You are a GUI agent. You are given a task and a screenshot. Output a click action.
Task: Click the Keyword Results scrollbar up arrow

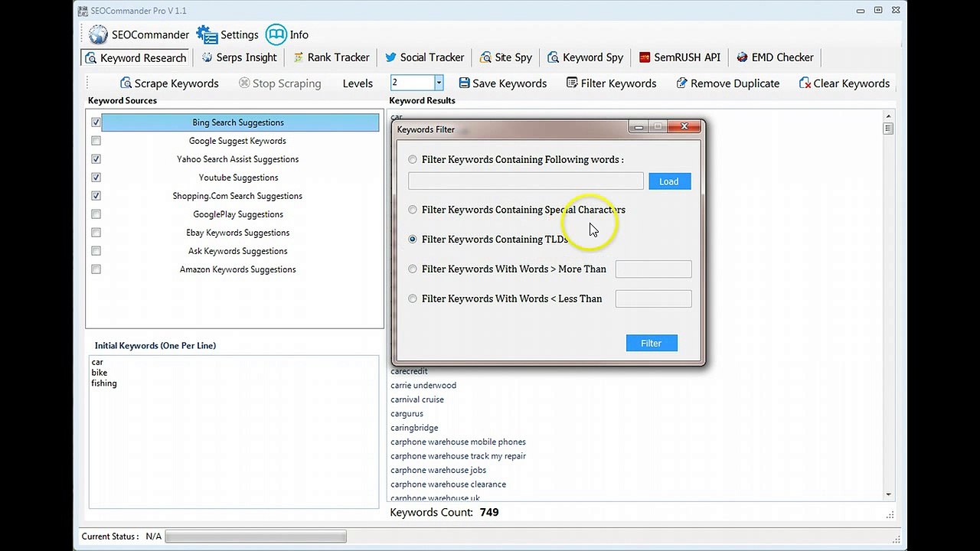[x=888, y=116]
